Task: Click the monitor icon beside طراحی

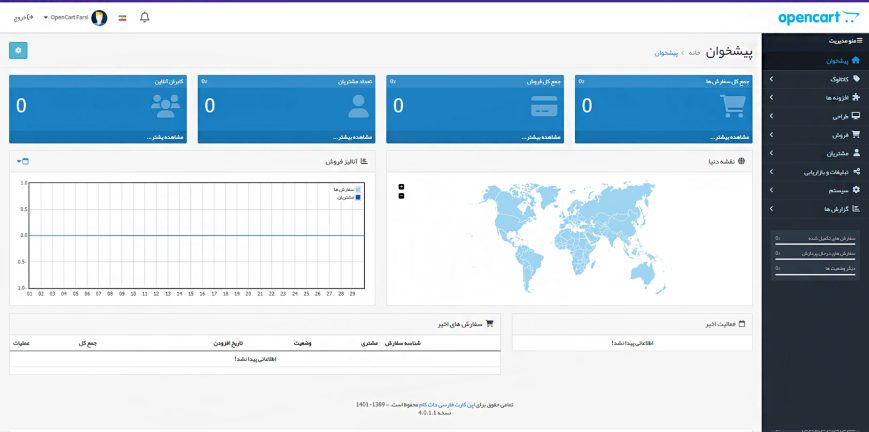Action: click(x=856, y=116)
